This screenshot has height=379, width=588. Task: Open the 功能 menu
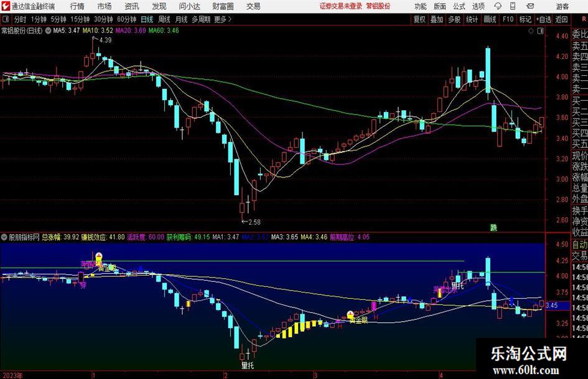point(421,6)
